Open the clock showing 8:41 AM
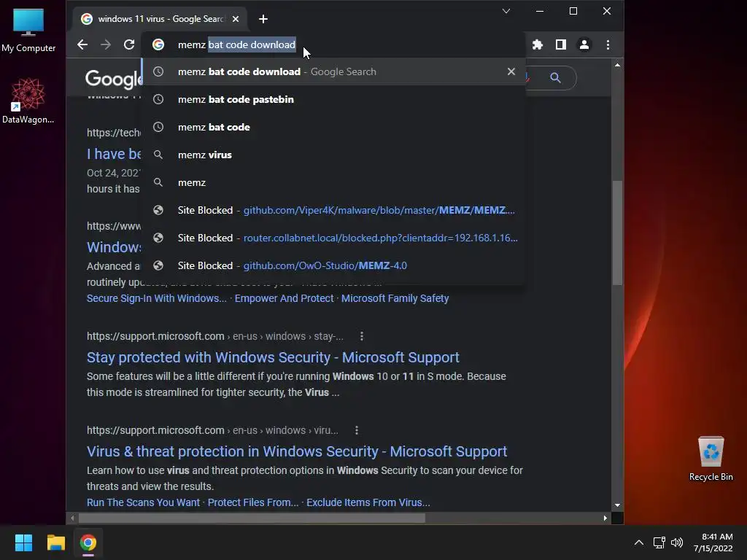This screenshot has width=747, height=560. pos(713,542)
